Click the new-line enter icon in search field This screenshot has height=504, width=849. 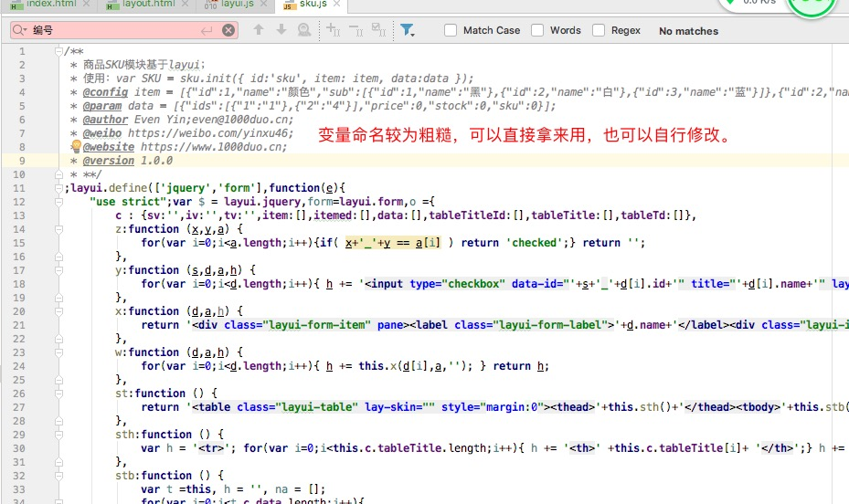point(207,31)
